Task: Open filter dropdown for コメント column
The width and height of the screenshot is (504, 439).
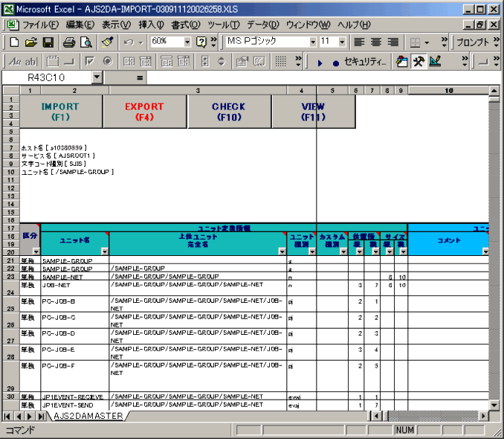Action: [x=485, y=251]
